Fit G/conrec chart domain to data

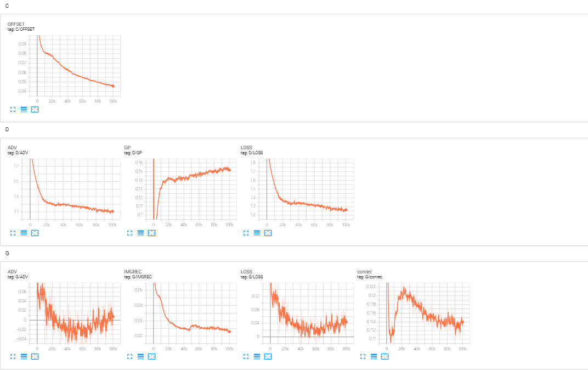[385, 356]
